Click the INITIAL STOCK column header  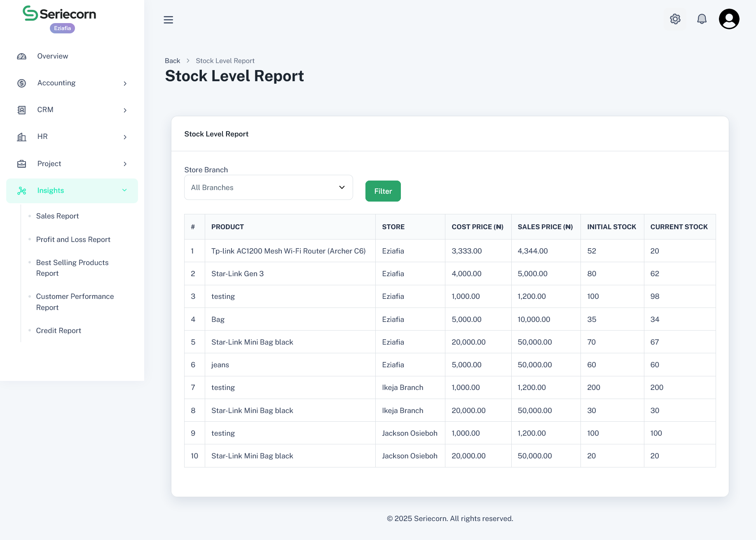point(611,227)
